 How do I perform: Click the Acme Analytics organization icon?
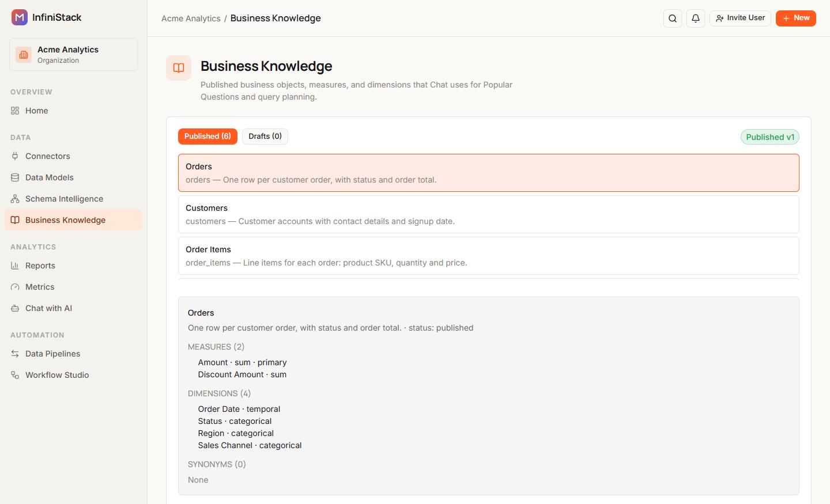point(24,55)
